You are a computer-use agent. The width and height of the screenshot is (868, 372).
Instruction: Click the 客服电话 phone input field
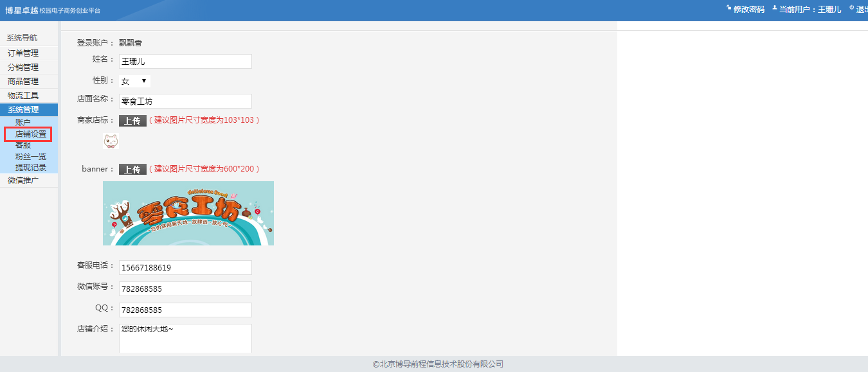(185, 267)
